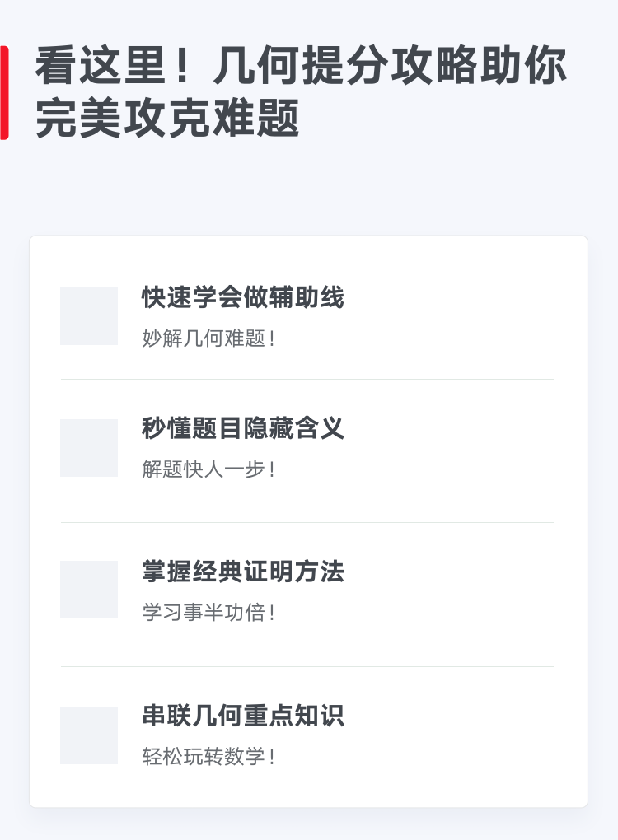618x840 pixels.
Task: Click the icon placeholder beside 串联几何重点知识
Action: tap(89, 735)
